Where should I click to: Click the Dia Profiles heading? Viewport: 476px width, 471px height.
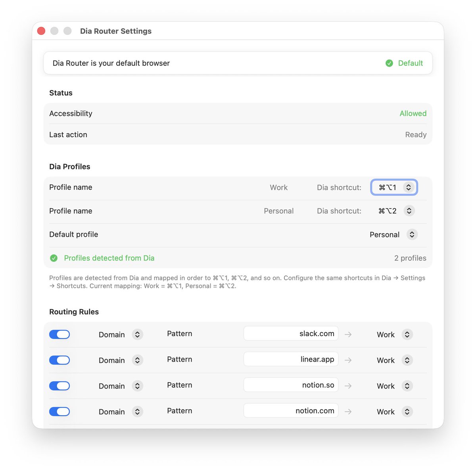69,167
